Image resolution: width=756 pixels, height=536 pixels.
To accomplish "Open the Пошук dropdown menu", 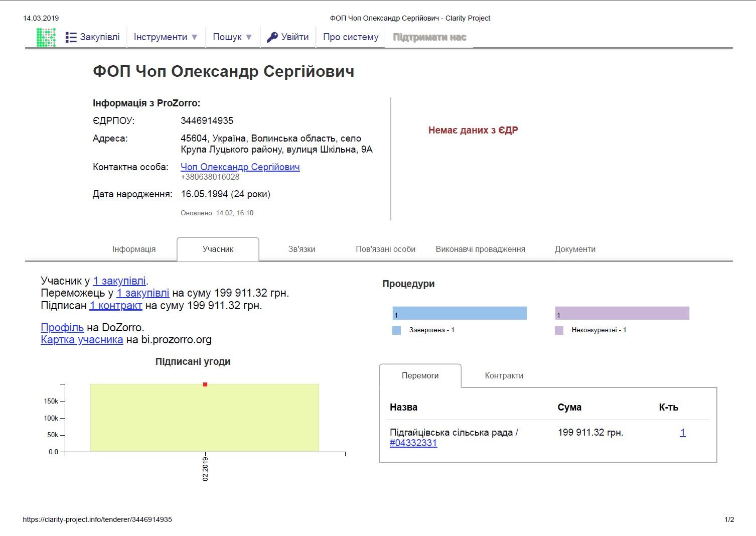I will point(232,37).
